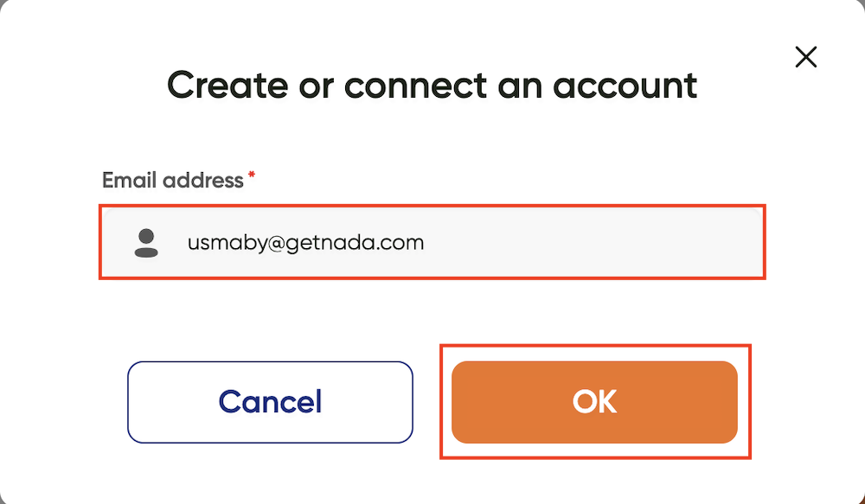This screenshot has height=504, width=865.
Task: Click the Create or connect an account heading
Action: [432, 85]
